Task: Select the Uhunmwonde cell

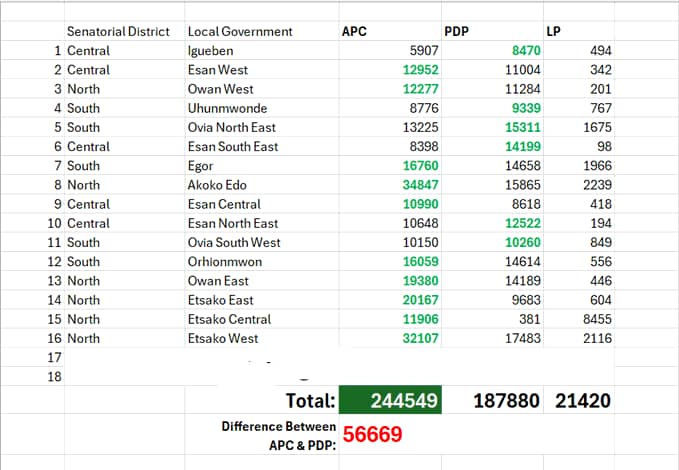Action: pyautogui.click(x=262, y=108)
